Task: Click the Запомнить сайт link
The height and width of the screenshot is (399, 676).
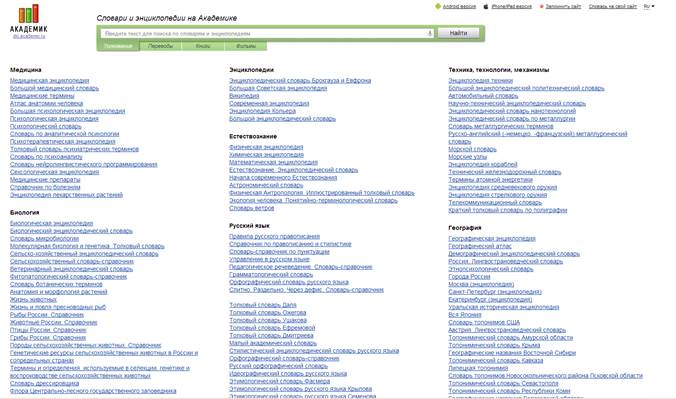Action: point(563,6)
